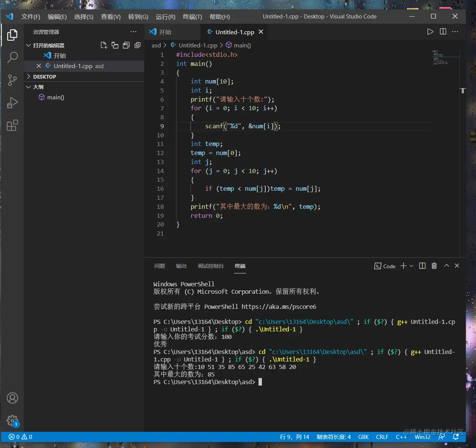Click the GBK encoding in status bar
This screenshot has height=448, width=476.
pos(363,437)
